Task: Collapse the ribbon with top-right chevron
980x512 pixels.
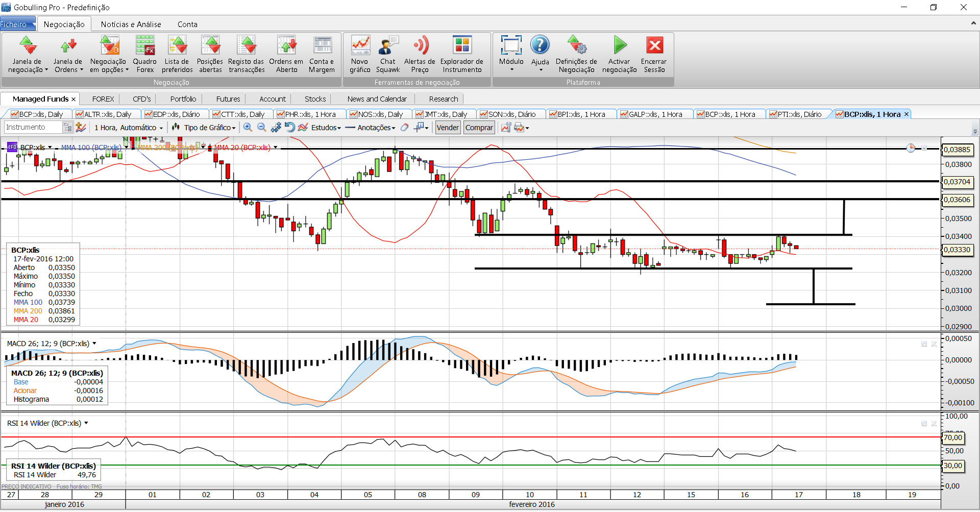Action: pyautogui.click(x=973, y=23)
